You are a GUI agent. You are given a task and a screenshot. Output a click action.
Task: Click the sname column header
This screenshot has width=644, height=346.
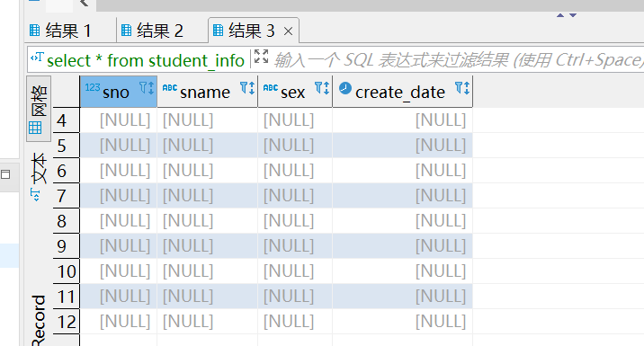[x=208, y=92]
